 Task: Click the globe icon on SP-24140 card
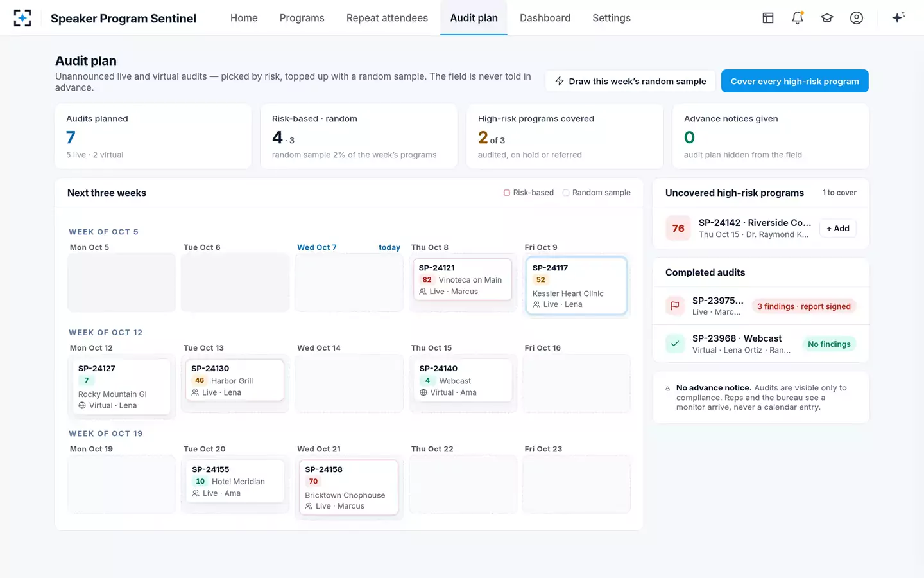(x=424, y=392)
